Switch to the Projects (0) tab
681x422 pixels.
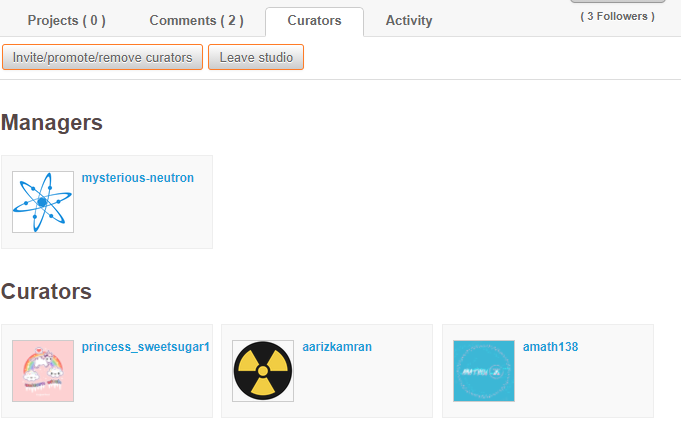click(66, 20)
